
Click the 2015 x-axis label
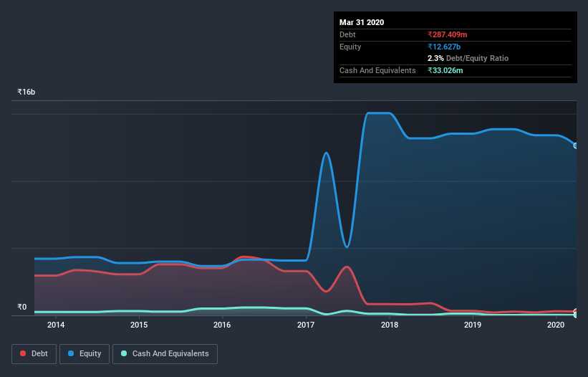pos(139,325)
